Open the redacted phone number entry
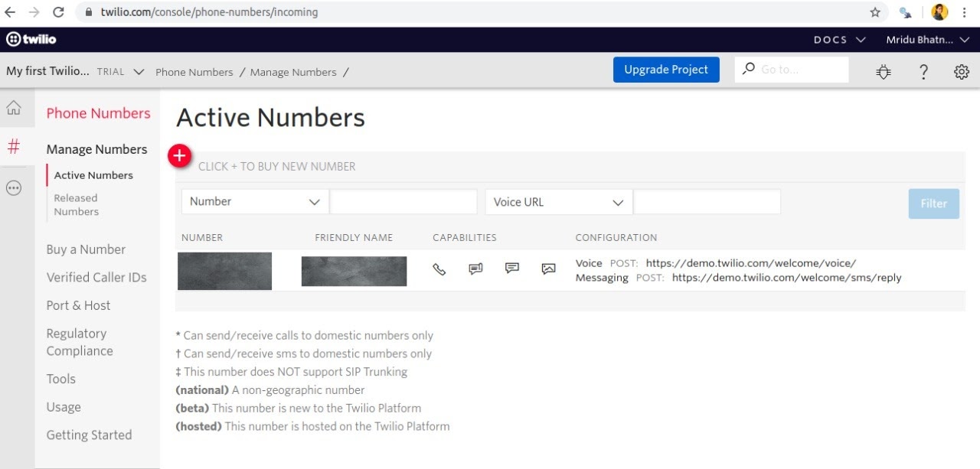The width and height of the screenshot is (980, 469). pos(224,271)
